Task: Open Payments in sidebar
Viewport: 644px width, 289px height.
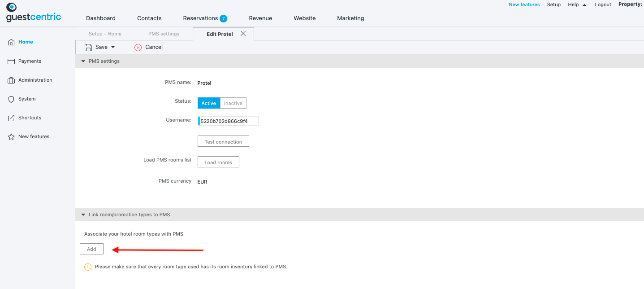Action: click(x=30, y=61)
